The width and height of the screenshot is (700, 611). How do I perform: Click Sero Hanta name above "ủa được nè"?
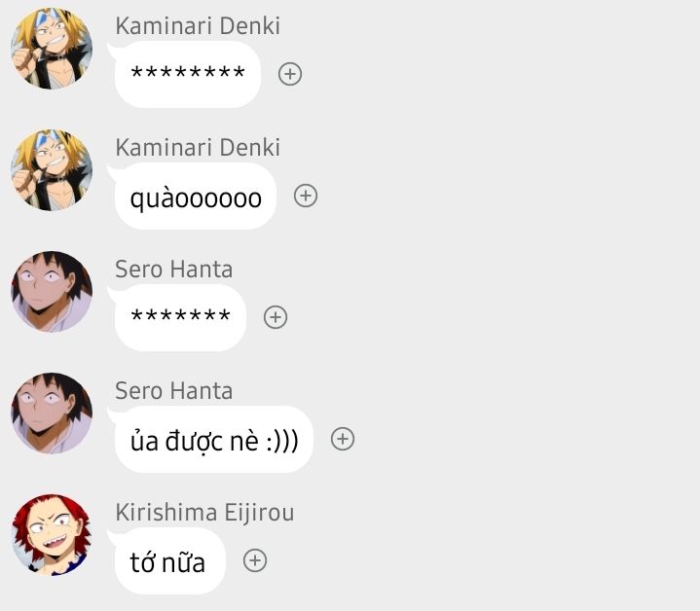[174, 391]
